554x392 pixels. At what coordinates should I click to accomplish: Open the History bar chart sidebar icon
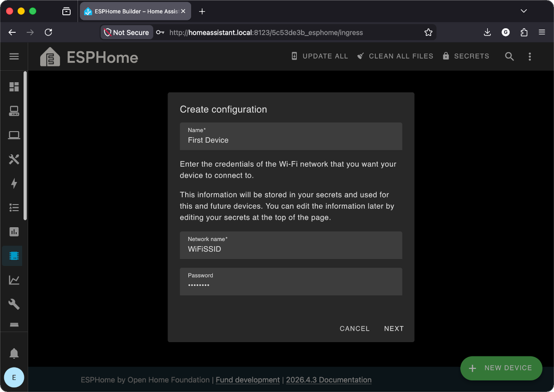tap(14, 231)
